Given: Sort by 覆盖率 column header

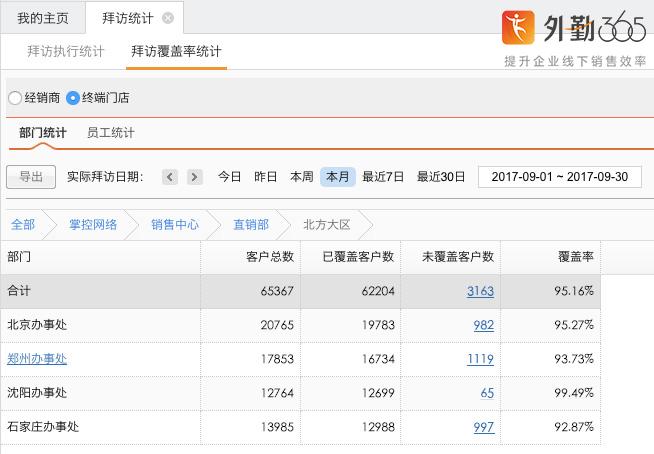Looking at the screenshot, I should click(x=575, y=257).
